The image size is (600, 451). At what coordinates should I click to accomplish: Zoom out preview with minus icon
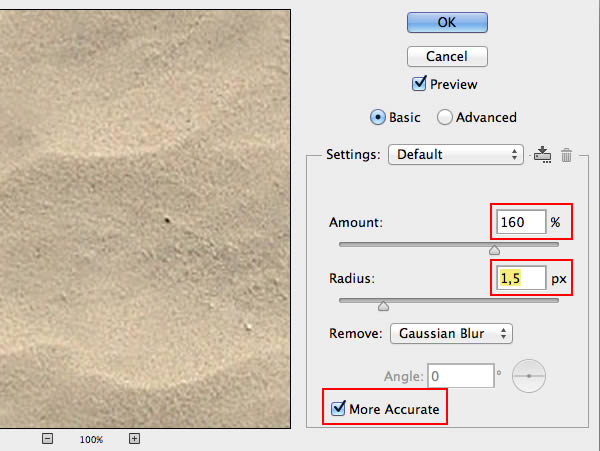(47, 438)
